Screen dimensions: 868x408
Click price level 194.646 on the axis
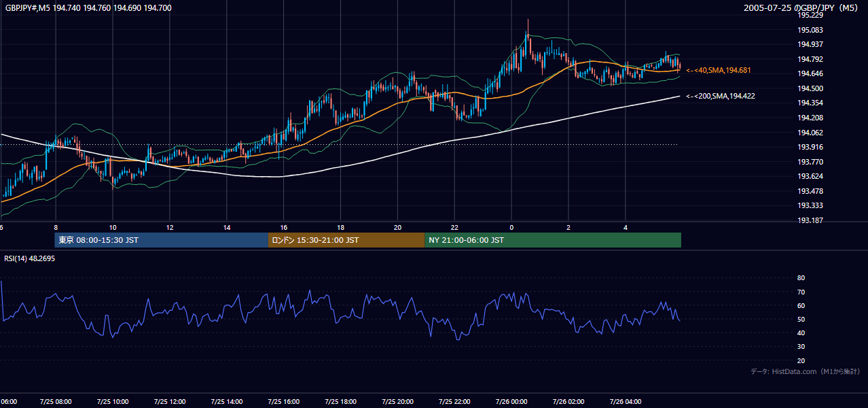click(x=810, y=73)
